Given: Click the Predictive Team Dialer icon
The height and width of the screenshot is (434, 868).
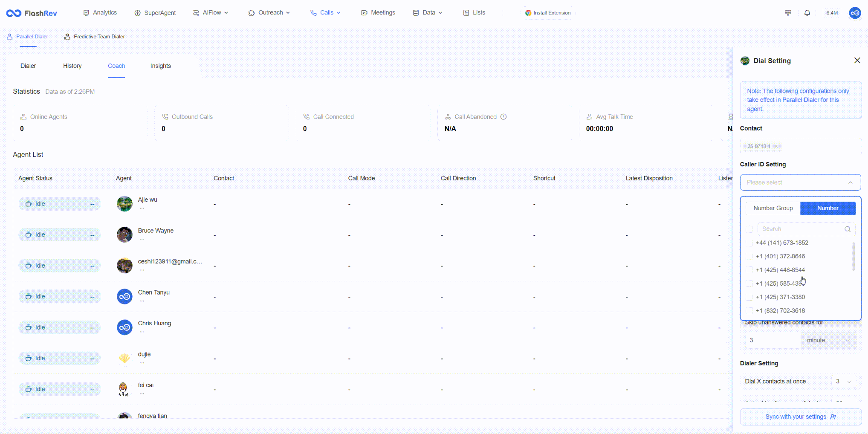Looking at the screenshot, I should coord(67,37).
